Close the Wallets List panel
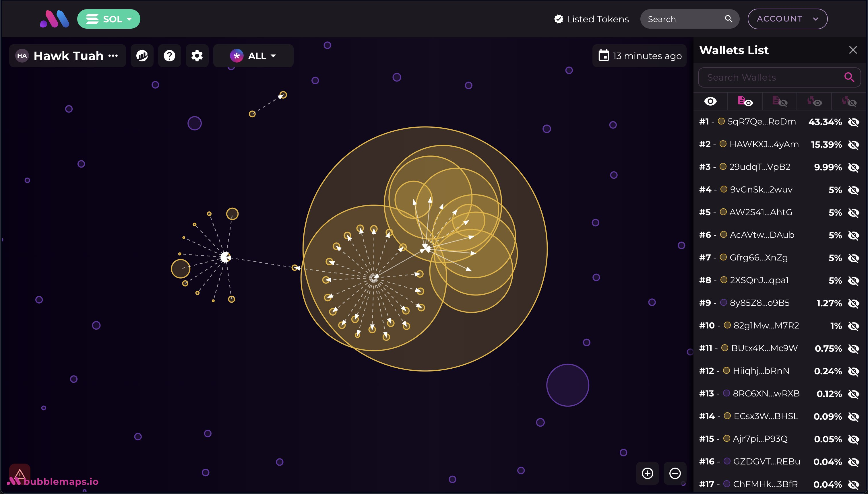The height and width of the screenshot is (494, 868). [x=853, y=50]
